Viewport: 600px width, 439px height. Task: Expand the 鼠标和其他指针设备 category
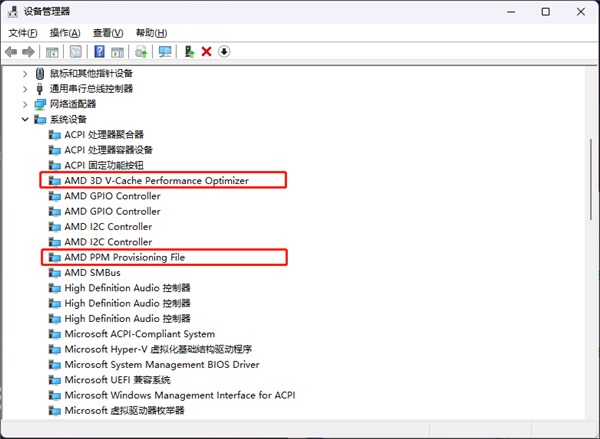pyautogui.click(x=25, y=73)
